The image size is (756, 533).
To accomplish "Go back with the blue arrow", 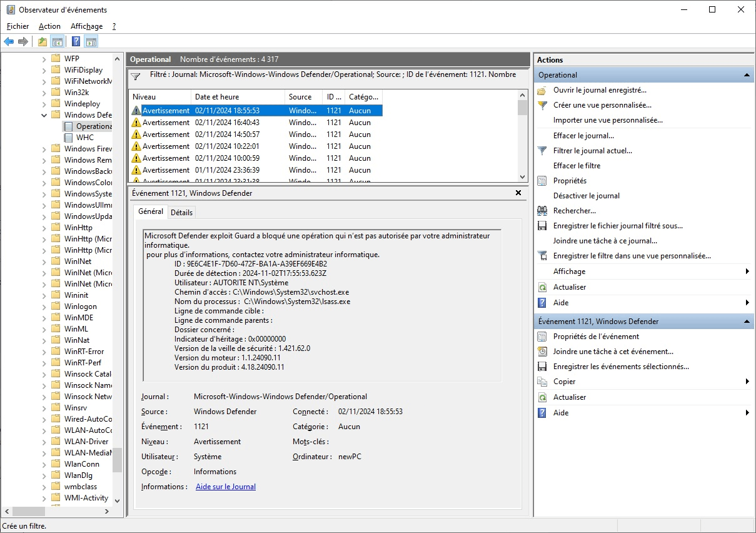I will (x=9, y=42).
